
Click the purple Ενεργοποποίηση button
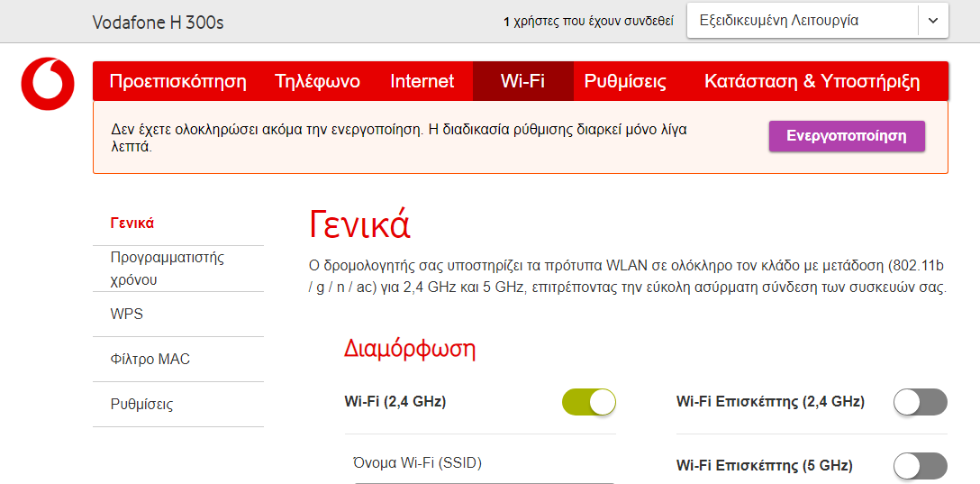[847, 136]
